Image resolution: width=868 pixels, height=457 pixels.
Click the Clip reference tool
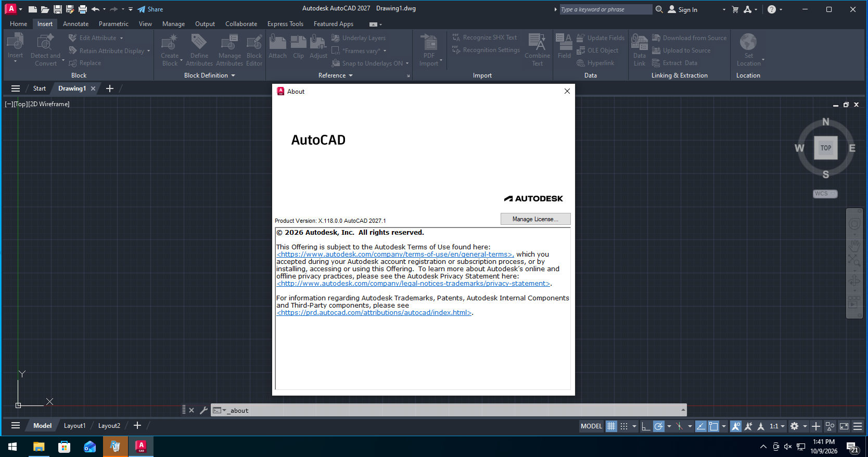pyautogui.click(x=298, y=47)
